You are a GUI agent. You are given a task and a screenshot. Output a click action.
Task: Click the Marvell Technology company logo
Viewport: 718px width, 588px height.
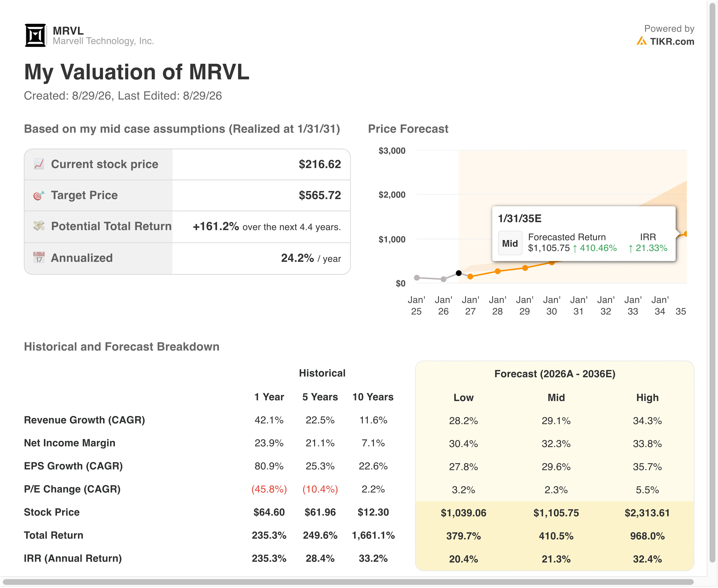[x=35, y=35]
